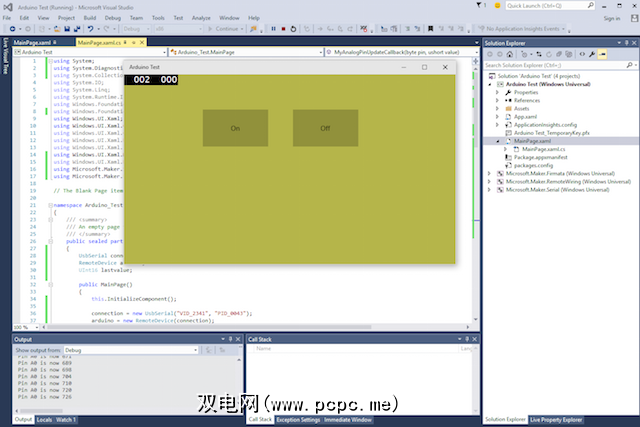Expand the Microsoft.Maker.Firmata project node
The width and height of the screenshot is (640, 427).
click(x=489, y=174)
